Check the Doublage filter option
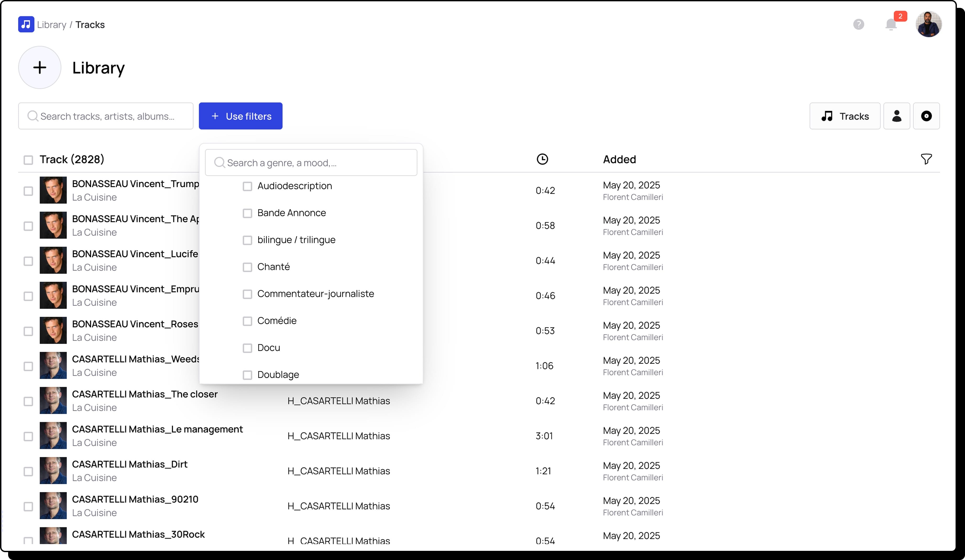Screen dimensions: 965x560 [247, 375]
